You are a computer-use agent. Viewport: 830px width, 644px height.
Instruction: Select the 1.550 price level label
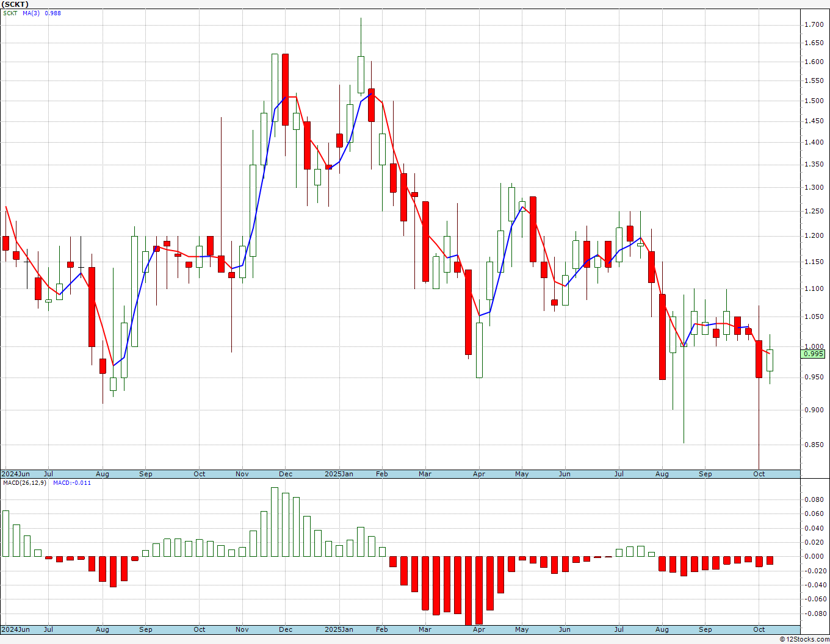[x=814, y=81]
